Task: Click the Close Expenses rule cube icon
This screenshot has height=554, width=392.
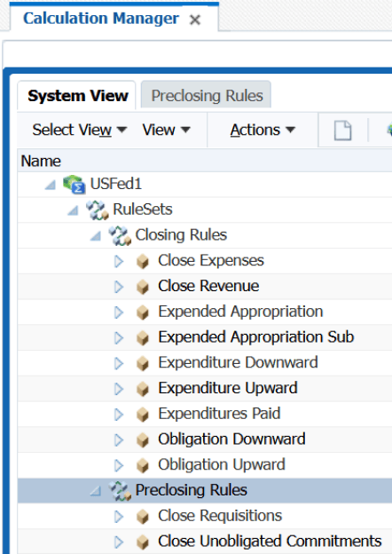Action: pyautogui.click(x=143, y=261)
